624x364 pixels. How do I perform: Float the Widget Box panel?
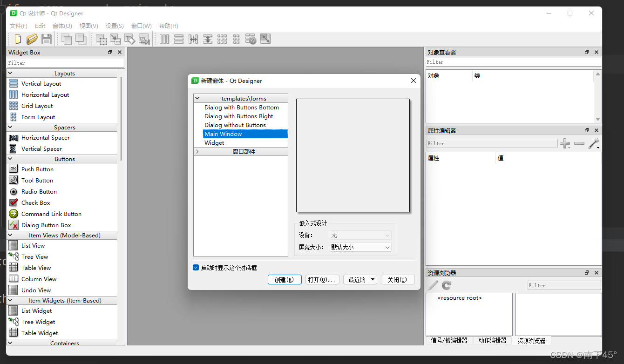tap(110, 52)
